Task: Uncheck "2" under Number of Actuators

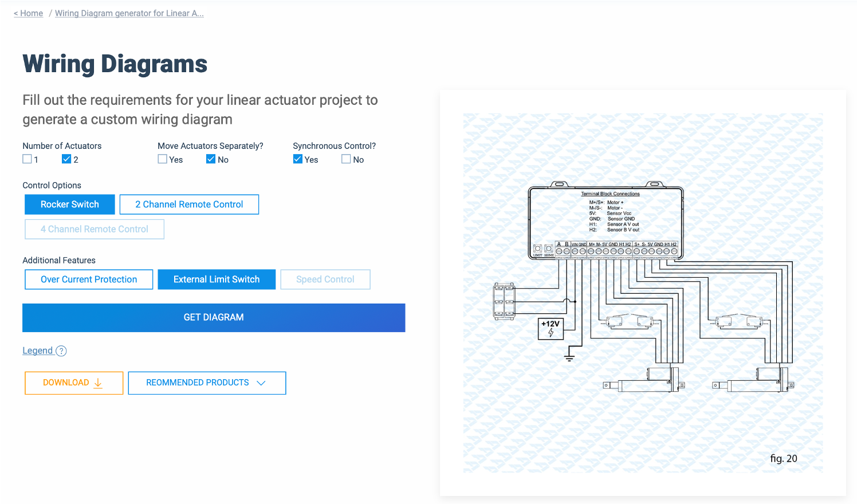Action: [x=66, y=159]
